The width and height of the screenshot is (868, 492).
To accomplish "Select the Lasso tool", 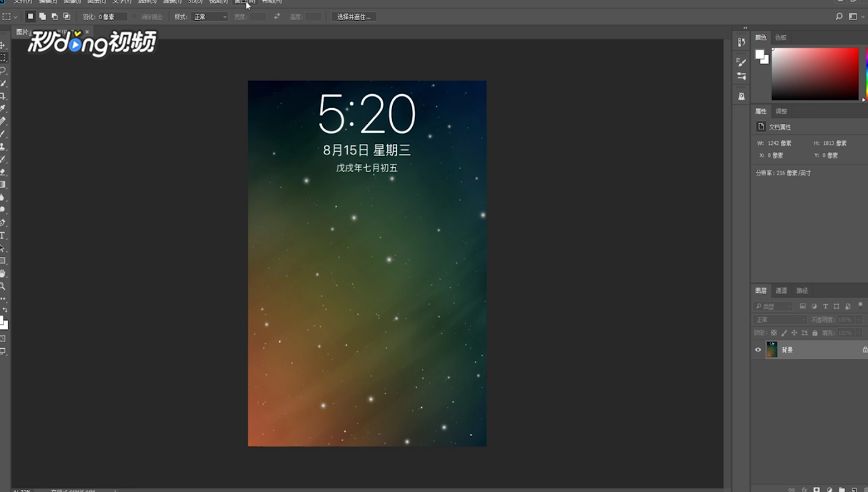I will (x=3, y=70).
